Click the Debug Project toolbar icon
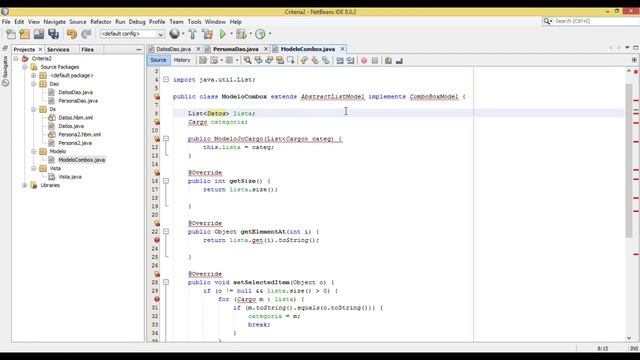Screen dimensions: 640x360 pyautogui.click(x=241, y=34)
